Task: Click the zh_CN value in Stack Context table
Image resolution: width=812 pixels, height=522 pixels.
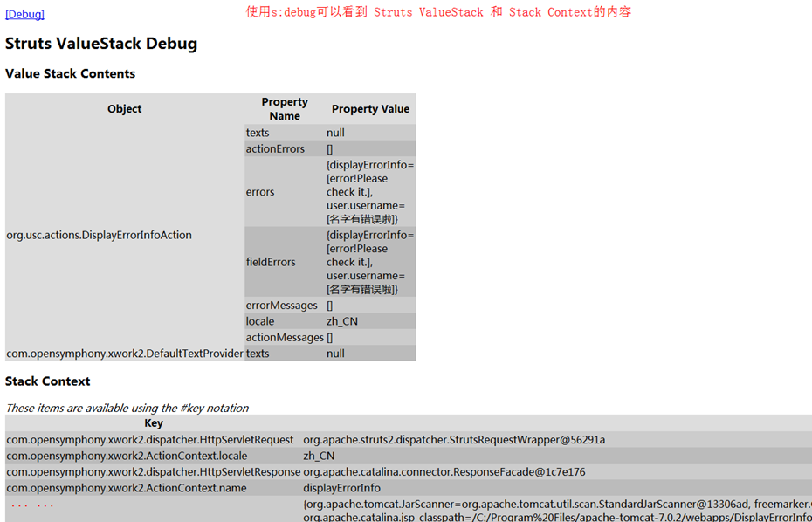Action: 320,456
